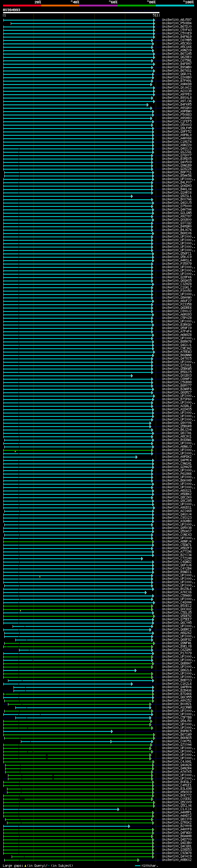Select label UniRef100_Q6Z8E0
Viewport: 197px width, 868px height.
(177, 57)
